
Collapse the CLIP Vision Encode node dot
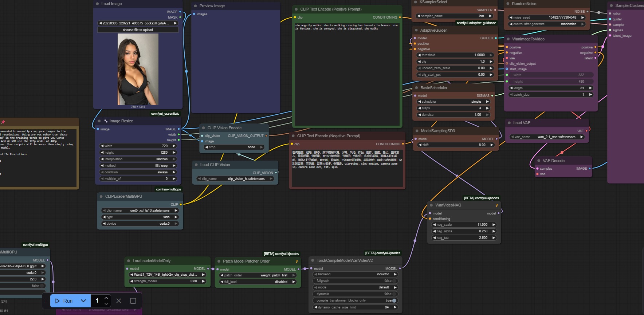click(204, 128)
